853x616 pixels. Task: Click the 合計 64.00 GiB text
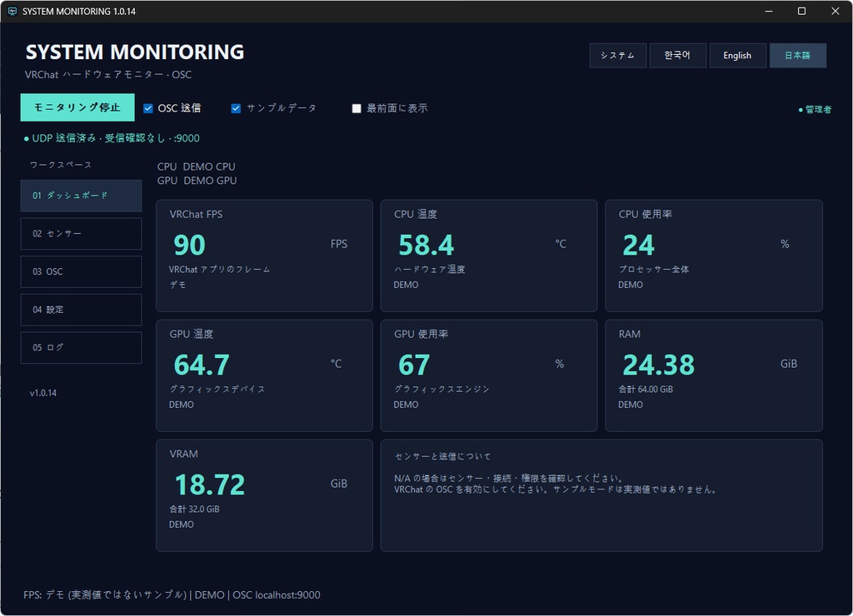646,390
